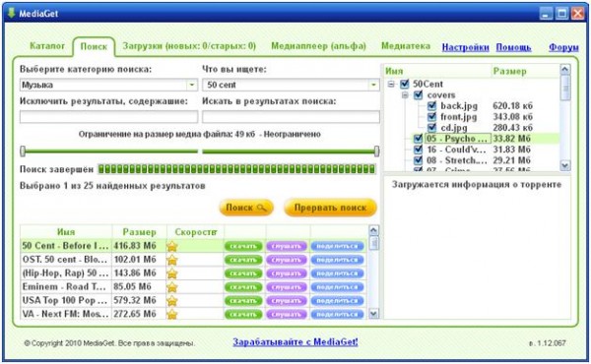The height and width of the screenshot is (364, 591).
Task: Focus the exclude results input field
Action: point(108,117)
